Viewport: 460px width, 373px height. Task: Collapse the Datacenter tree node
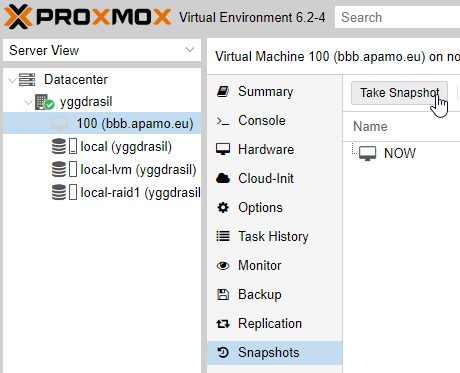[x=12, y=80]
